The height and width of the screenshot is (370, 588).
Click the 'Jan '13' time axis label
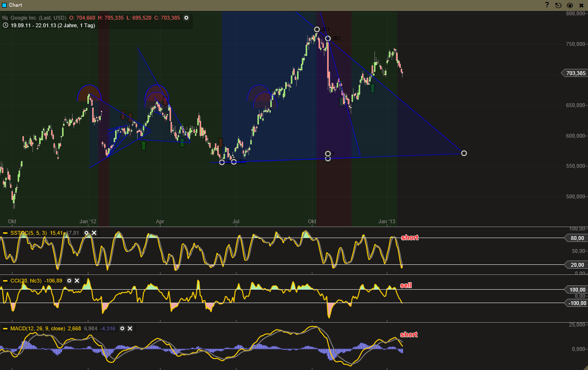click(x=387, y=222)
